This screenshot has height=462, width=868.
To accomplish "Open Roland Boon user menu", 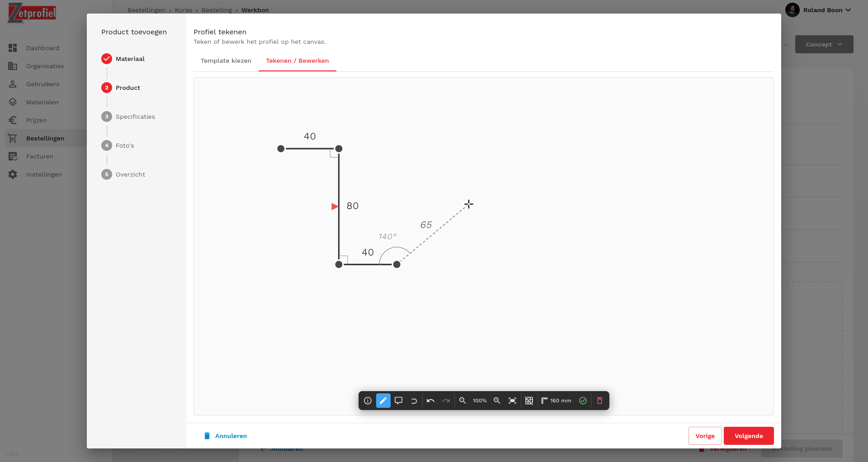I will coord(818,10).
